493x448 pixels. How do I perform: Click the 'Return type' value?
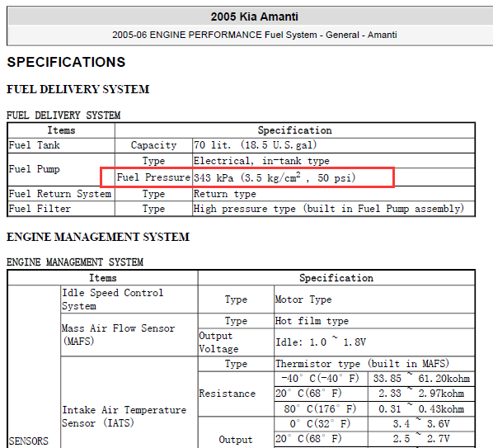(x=225, y=194)
